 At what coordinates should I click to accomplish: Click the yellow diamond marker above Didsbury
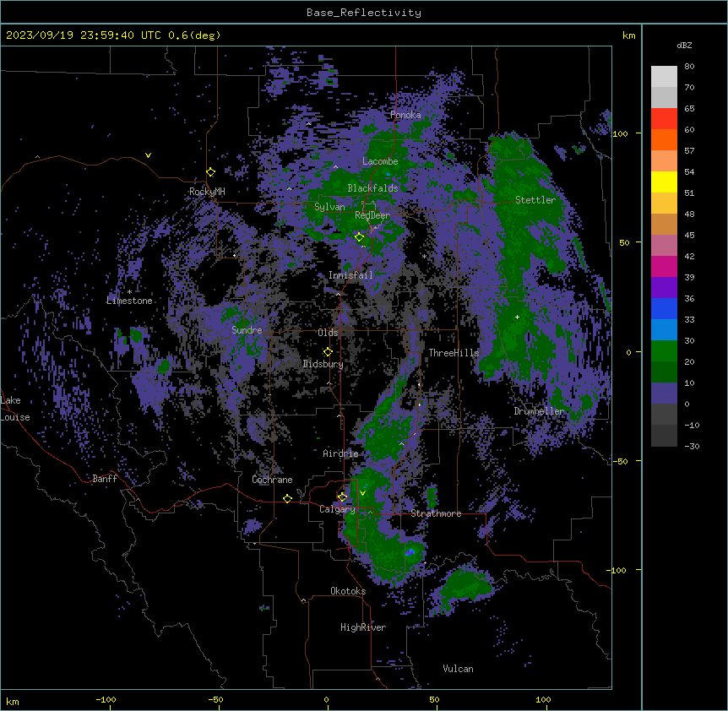[x=328, y=351]
